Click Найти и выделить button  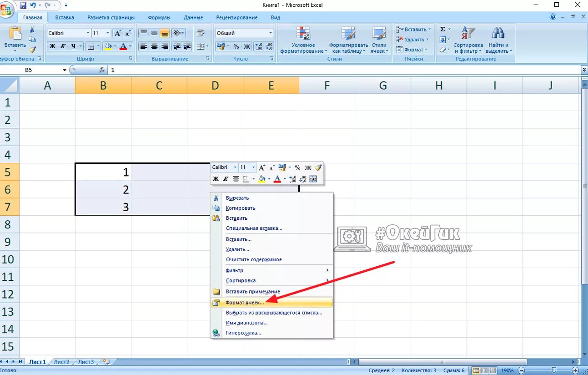pyautogui.click(x=499, y=40)
